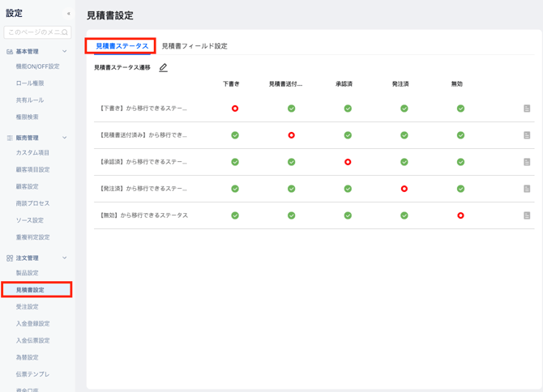
Task: Open document icon for 【下書き】 row
Action: (x=527, y=109)
